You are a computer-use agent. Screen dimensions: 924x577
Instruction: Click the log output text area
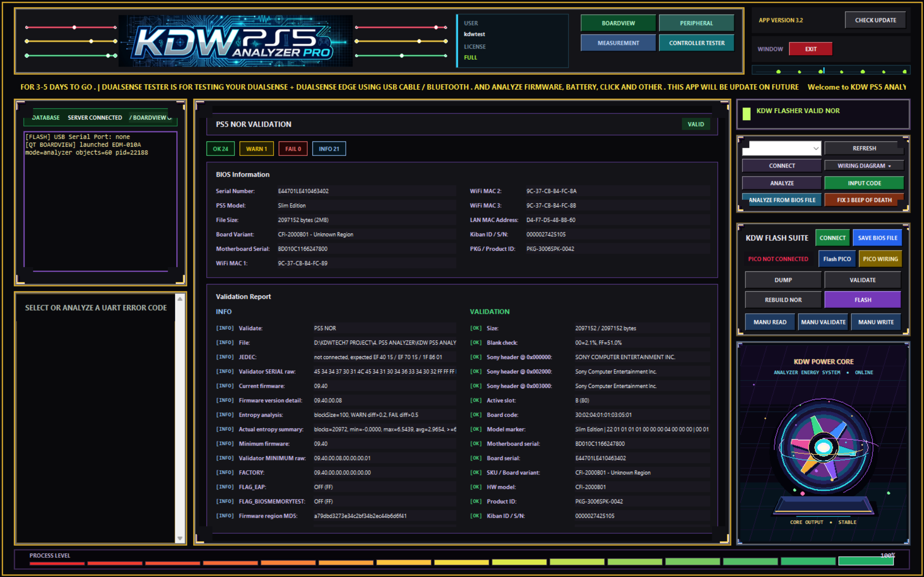click(101, 201)
